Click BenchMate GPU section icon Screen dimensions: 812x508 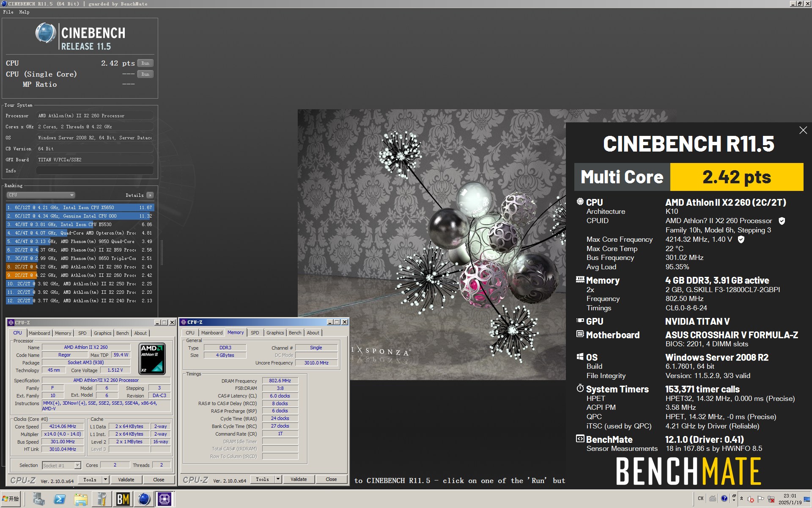[580, 321]
